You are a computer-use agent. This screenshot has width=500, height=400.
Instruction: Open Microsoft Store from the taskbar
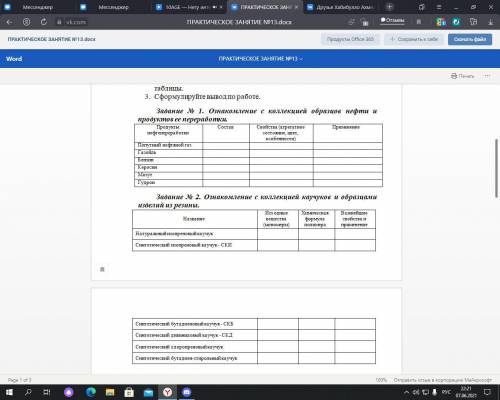(129, 392)
